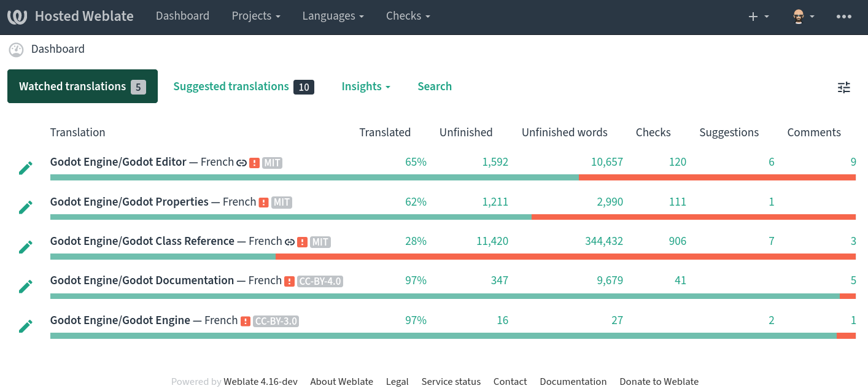Click red alert icon in Godot Properties row
Image resolution: width=868 pixels, height=391 pixels.
[263, 203]
